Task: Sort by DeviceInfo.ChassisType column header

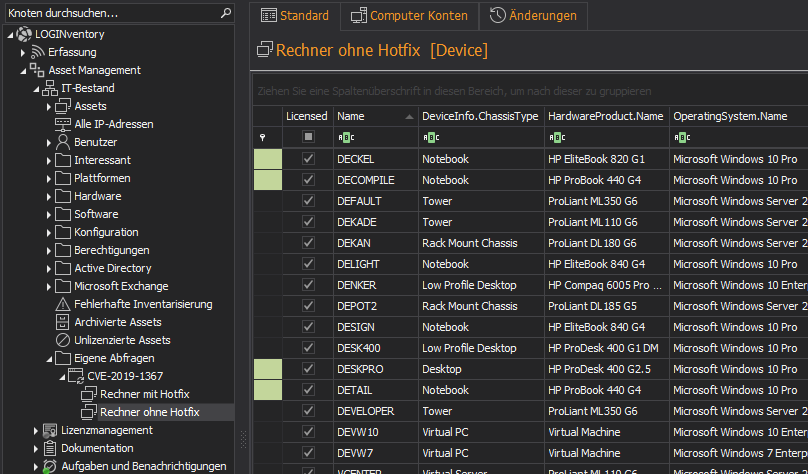Action: click(481, 116)
